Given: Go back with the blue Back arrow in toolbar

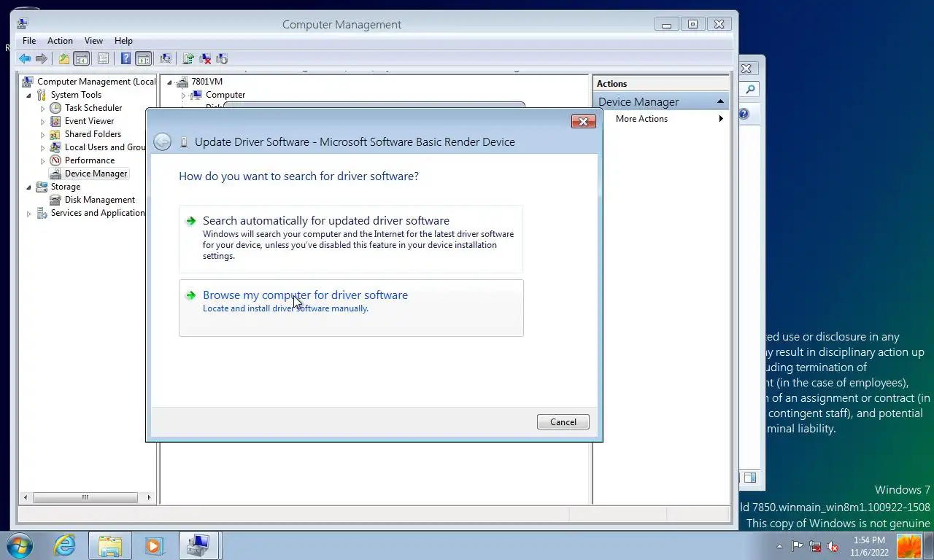Looking at the screenshot, I should point(25,58).
